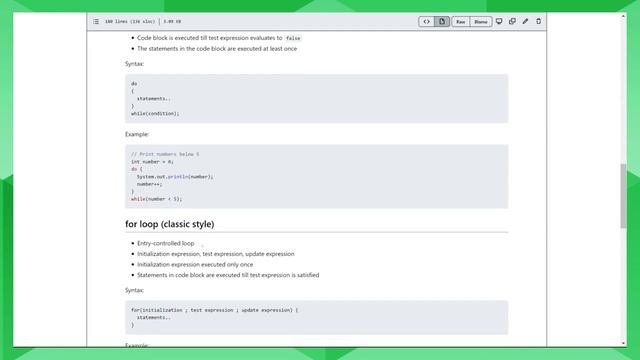This screenshot has width=640, height=360.
Task: Copy raw contents icon
Action: coord(512,21)
